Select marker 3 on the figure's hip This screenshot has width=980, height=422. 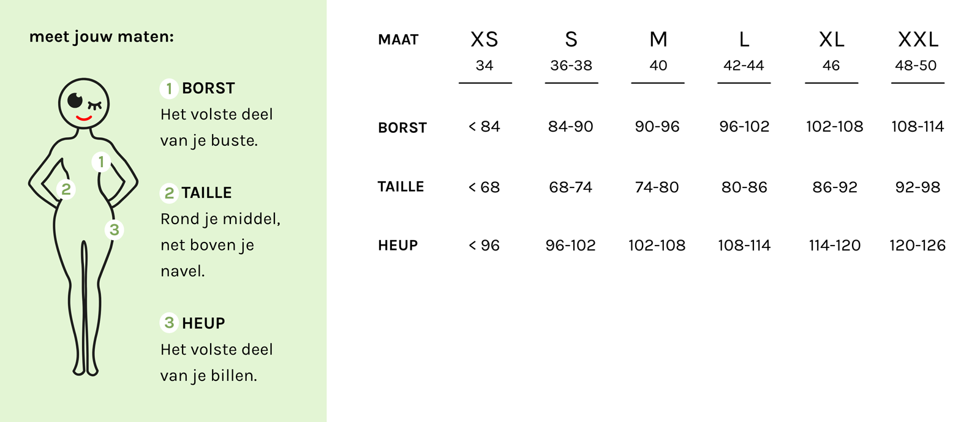pos(114,230)
